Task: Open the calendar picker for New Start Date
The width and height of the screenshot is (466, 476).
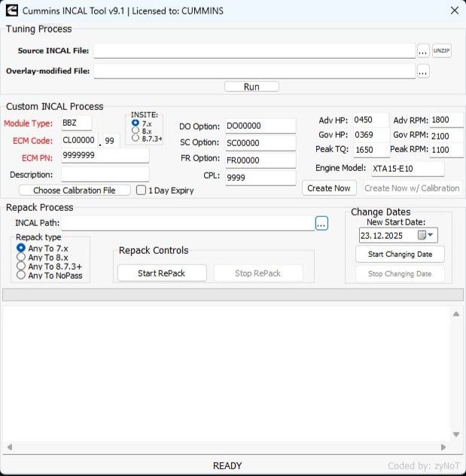Action: point(426,235)
